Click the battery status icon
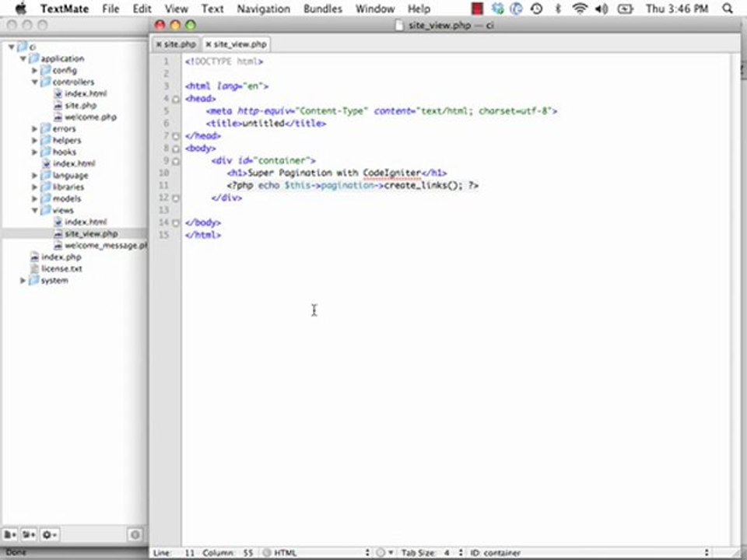 625,9
